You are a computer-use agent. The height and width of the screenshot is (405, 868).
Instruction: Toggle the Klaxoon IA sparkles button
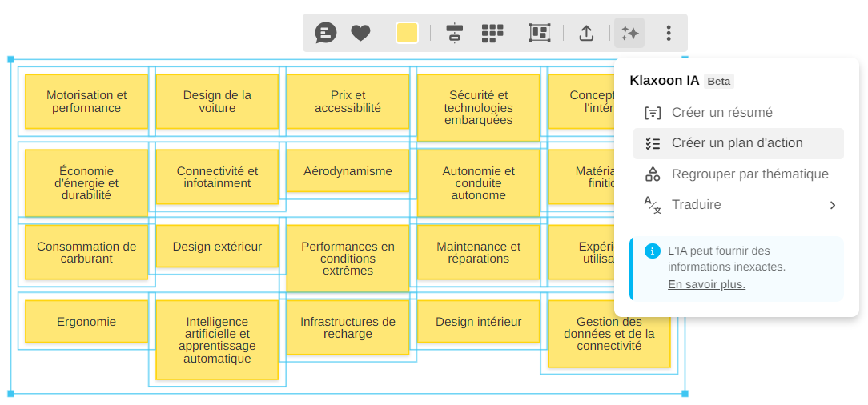pyautogui.click(x=629, y=33)
